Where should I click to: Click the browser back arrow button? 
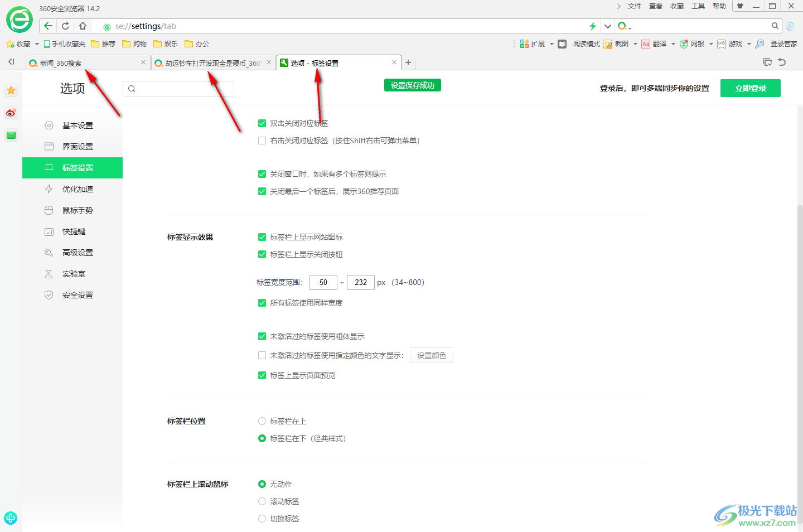(48, 26)
